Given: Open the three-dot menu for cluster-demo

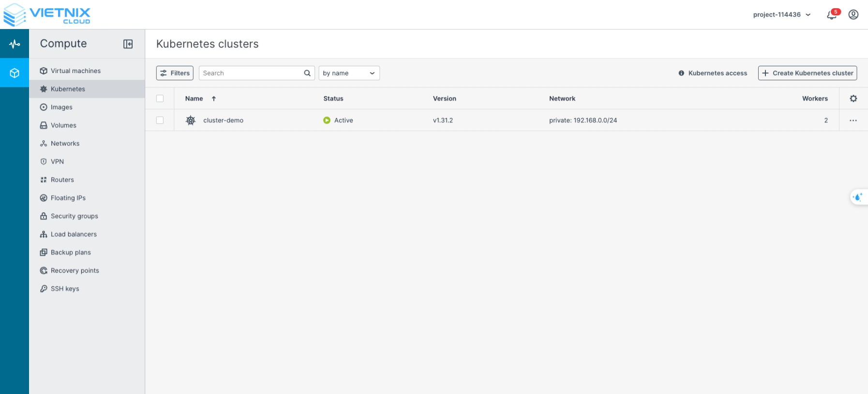Looking at the screenshot, I should tap(853, 120).
